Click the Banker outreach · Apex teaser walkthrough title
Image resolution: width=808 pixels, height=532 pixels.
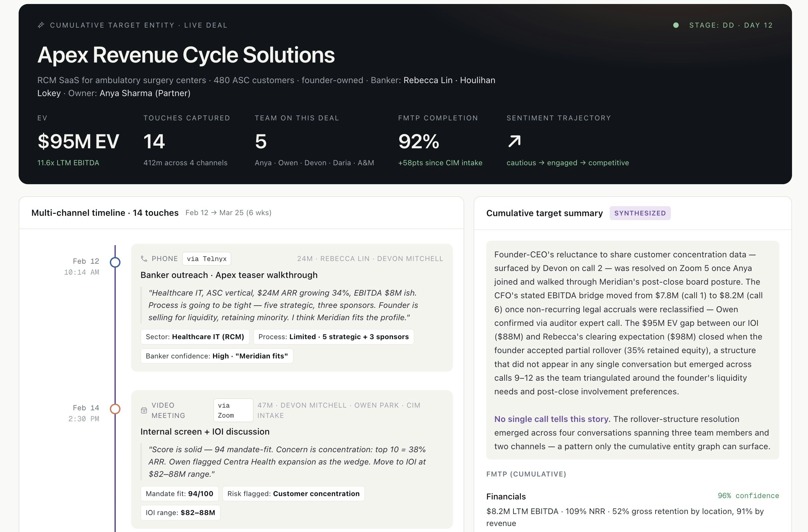(x=229, y=275)
